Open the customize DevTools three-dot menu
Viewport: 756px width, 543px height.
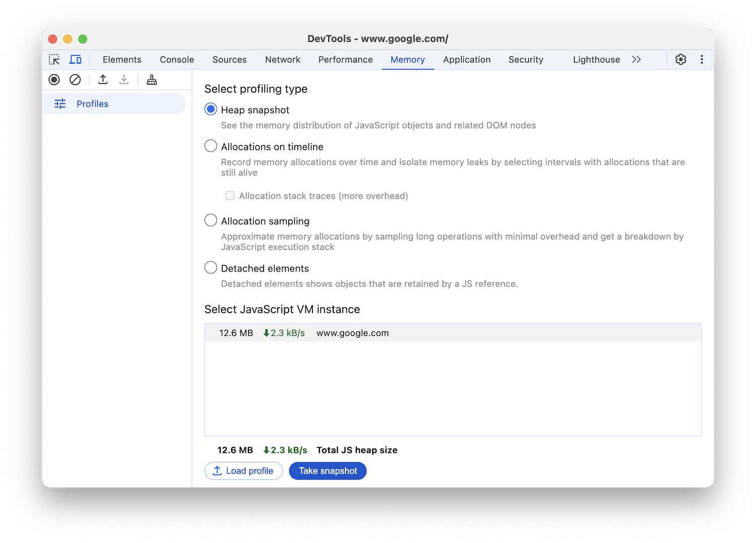(702, 59)
